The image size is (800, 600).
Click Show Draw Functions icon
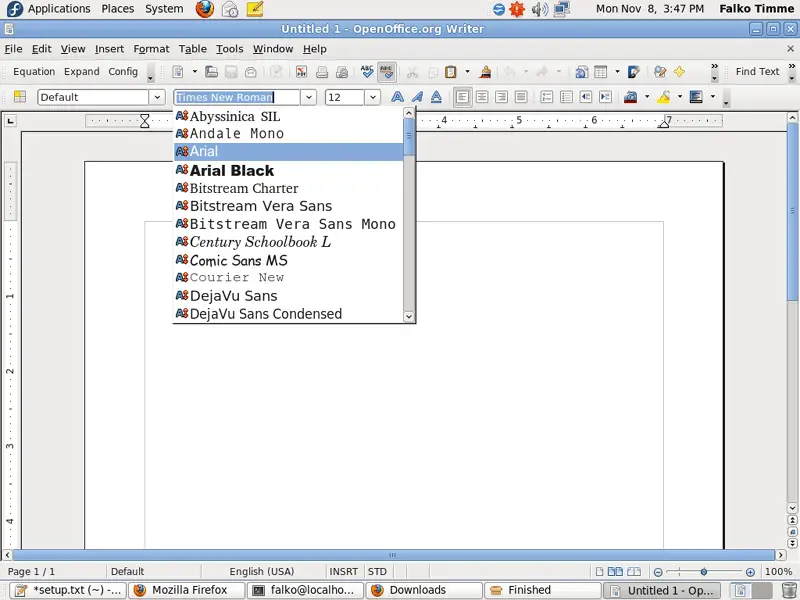pos(634,72)
